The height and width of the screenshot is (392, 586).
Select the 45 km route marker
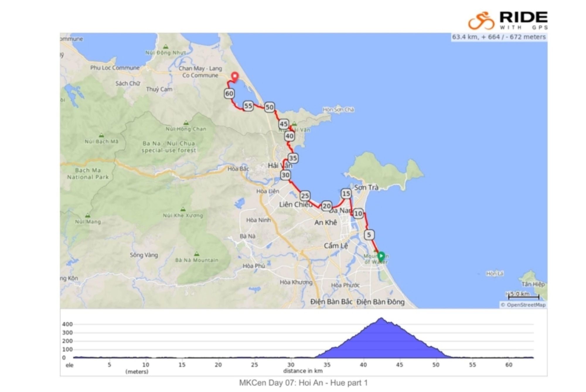tap(283, 124)
